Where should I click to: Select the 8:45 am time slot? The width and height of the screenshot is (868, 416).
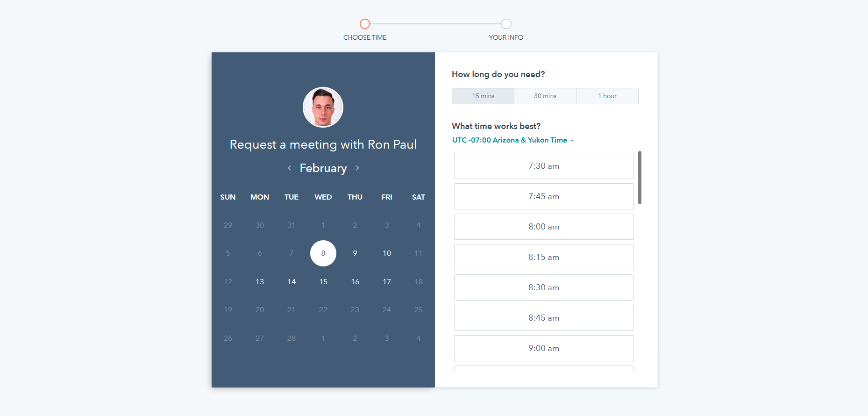pos(543,318)
